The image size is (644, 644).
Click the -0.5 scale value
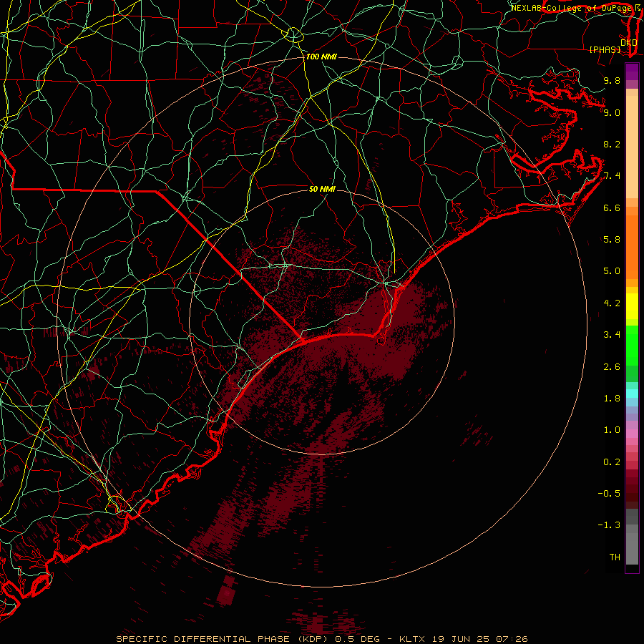[609, 493]
